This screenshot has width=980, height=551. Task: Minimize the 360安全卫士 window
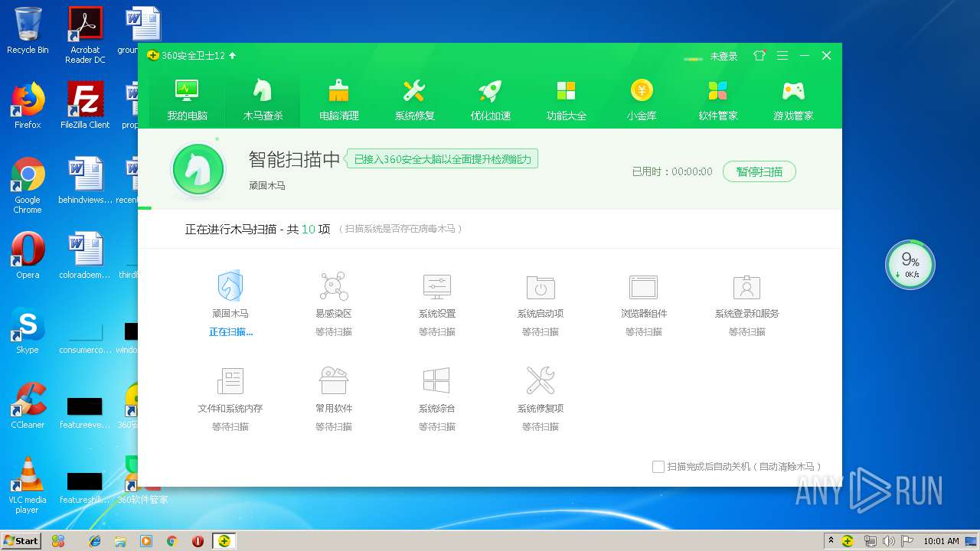(x=805, y=56)
